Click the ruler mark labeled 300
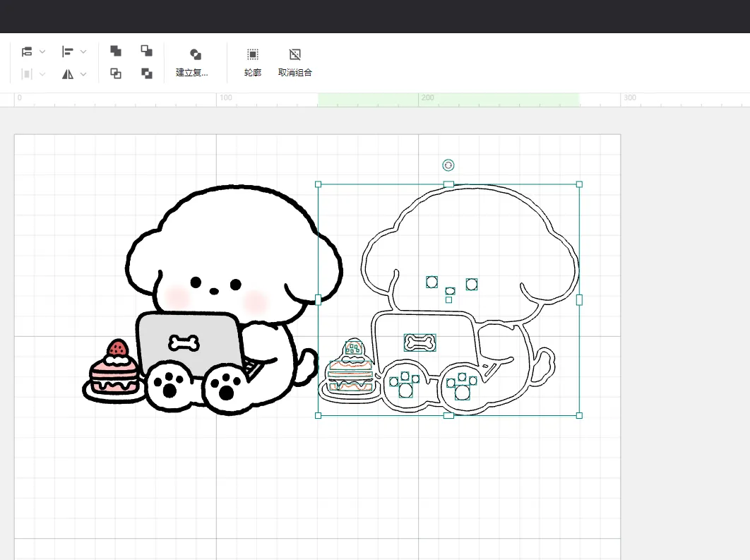The height and width of the screenshot is (560, 750). pyautogui.click(x=630, y=97)
